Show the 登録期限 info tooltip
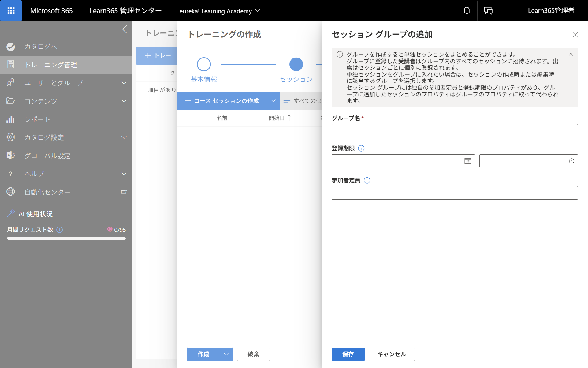This screenshot has height=368, width=588. [x=361, y=148]
